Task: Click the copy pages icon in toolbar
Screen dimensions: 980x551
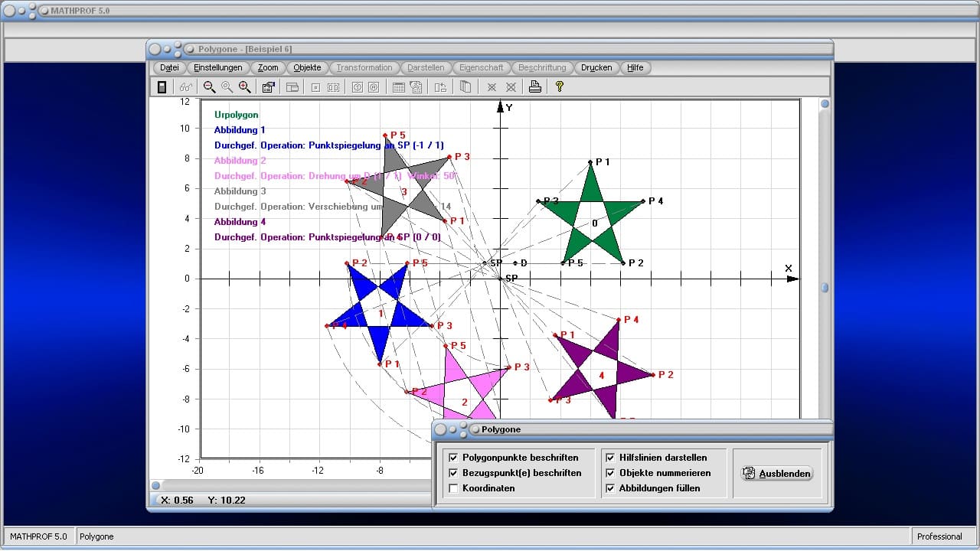Action: [x=465, y=87]
